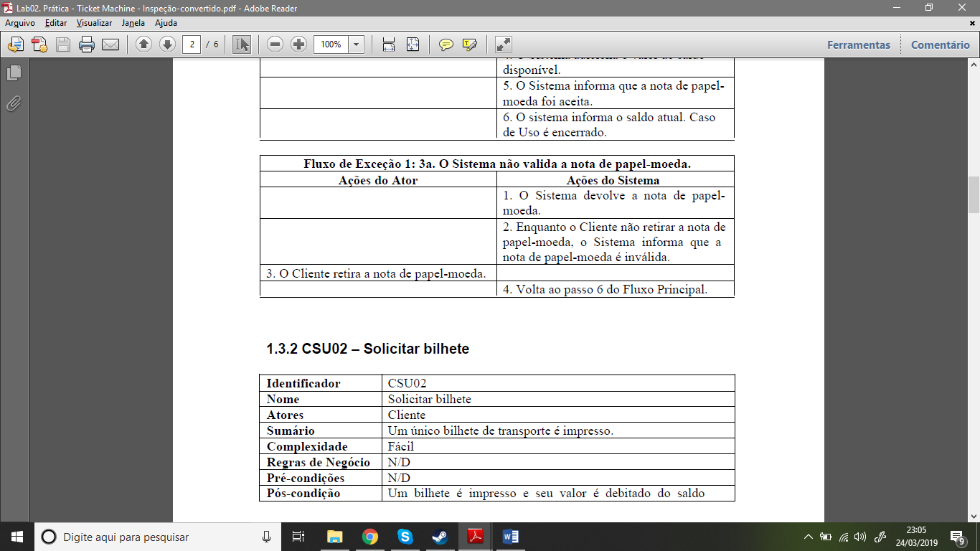Click the 'Complexidade' row label
The width and height of the screenshot is (980, 551).
(307, 446)
